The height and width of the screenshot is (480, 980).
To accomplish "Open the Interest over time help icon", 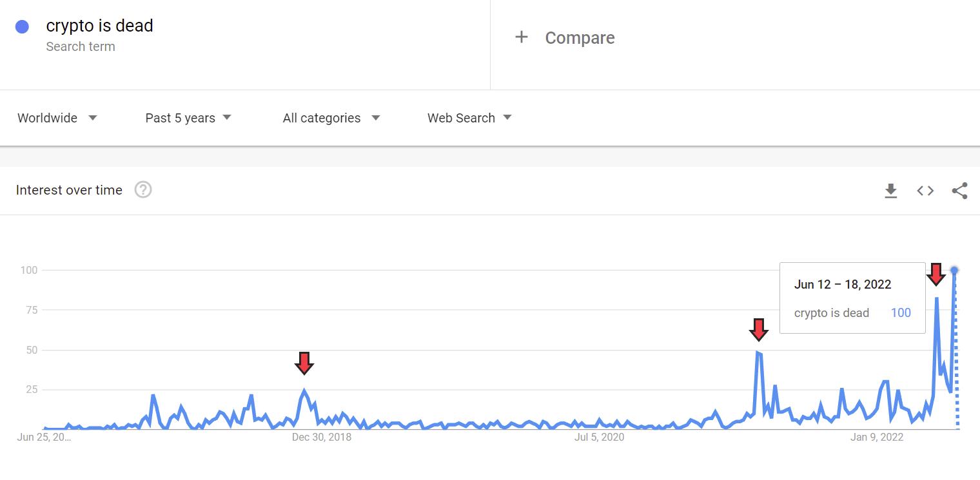I will tap(143, 190).
